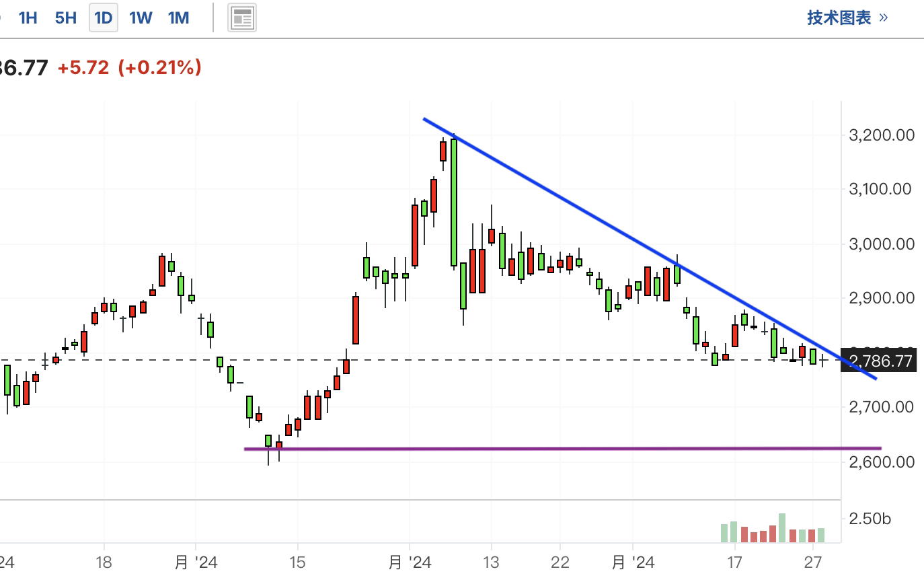Click the date label 17 on the time axis
Image resolution: width=924 pixels, height=584 pixels.
(x=734, y=562)
